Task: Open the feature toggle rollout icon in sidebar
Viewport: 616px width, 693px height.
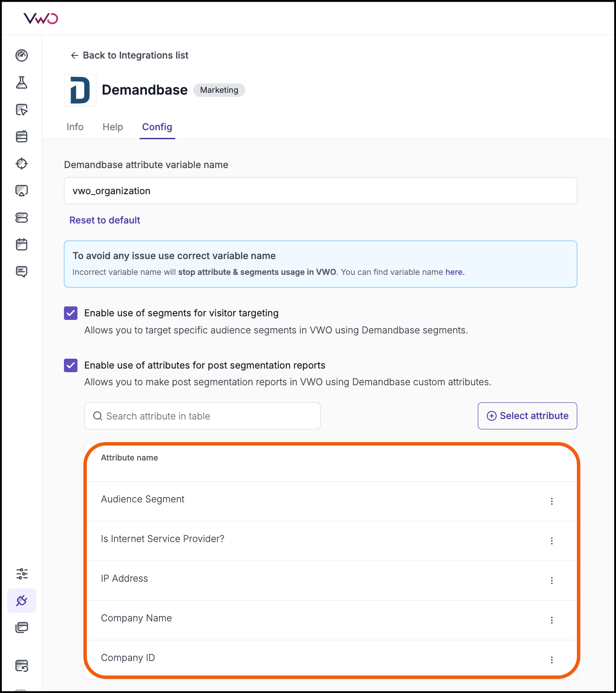Action: [x=22, y=218]
